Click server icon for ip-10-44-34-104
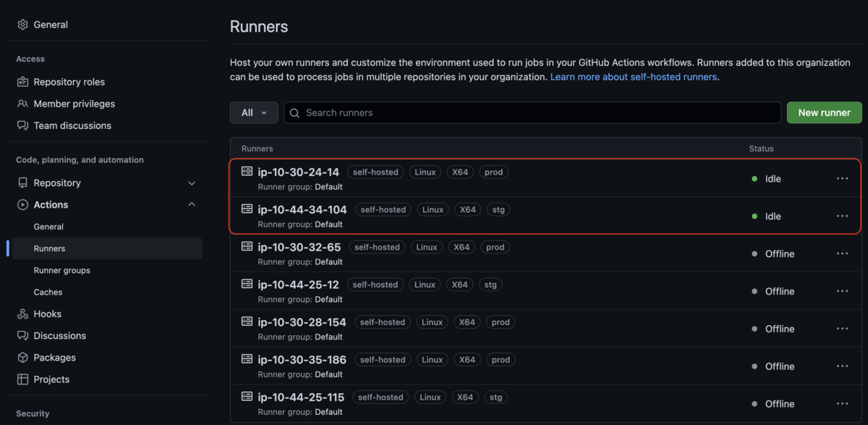 (x=247, y=209)
